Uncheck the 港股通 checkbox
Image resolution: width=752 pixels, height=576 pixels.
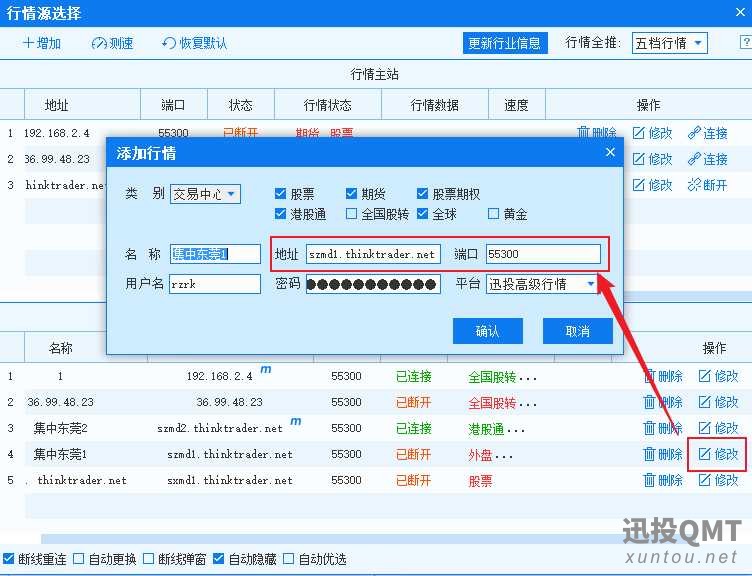280,213
